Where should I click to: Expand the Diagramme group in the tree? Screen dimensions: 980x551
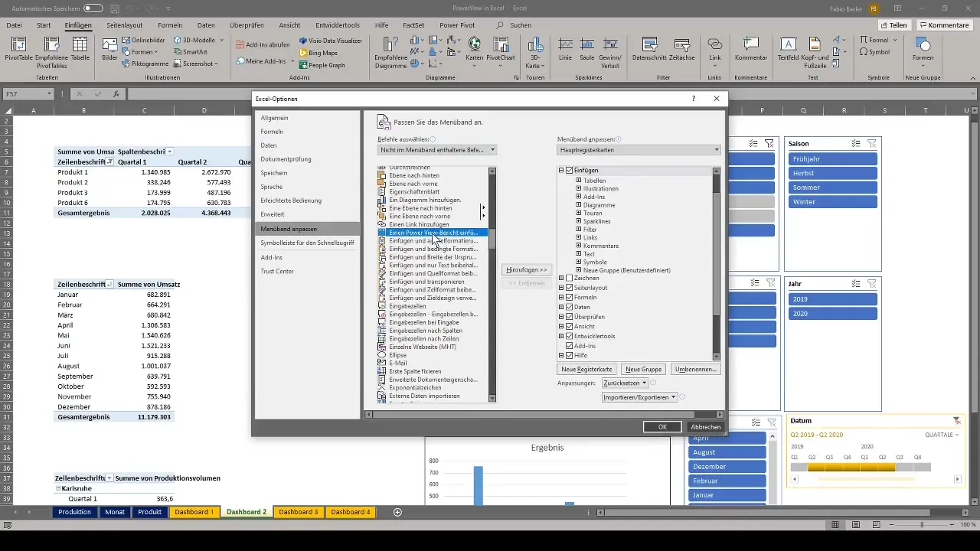tap(579, 205)
